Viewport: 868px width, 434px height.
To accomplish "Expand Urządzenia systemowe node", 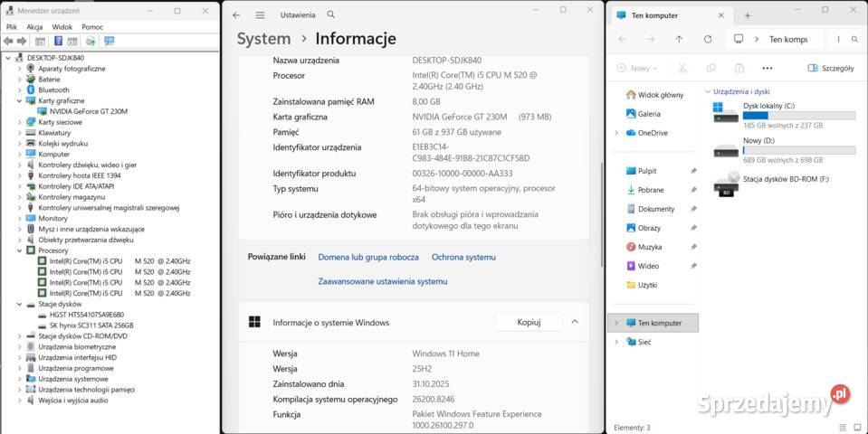I will coord(19,379).
